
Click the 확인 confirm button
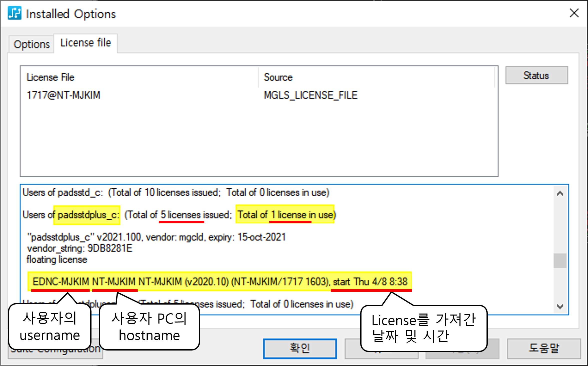pos(299,349)
